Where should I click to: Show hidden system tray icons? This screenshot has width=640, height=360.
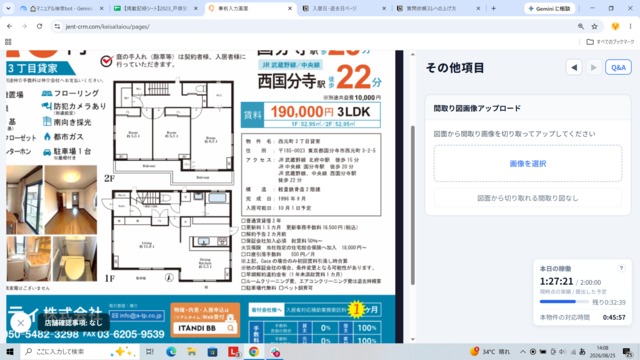522,351
